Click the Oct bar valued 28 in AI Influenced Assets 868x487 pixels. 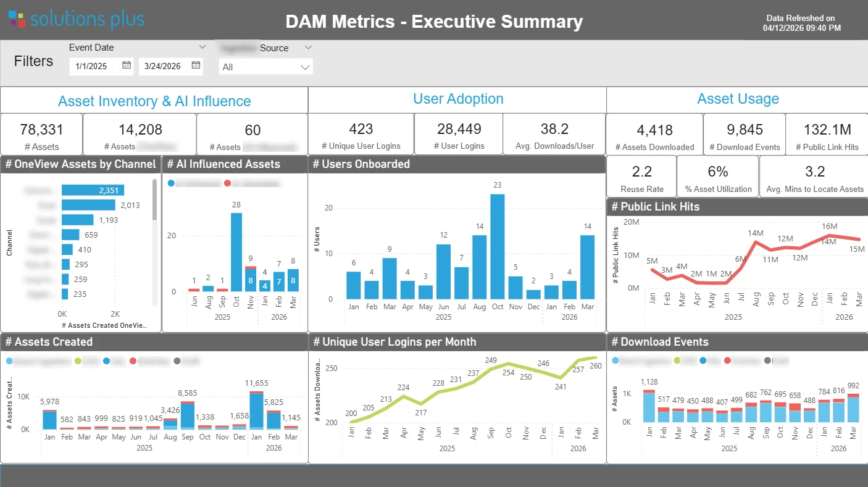click(x=236, y=252)
